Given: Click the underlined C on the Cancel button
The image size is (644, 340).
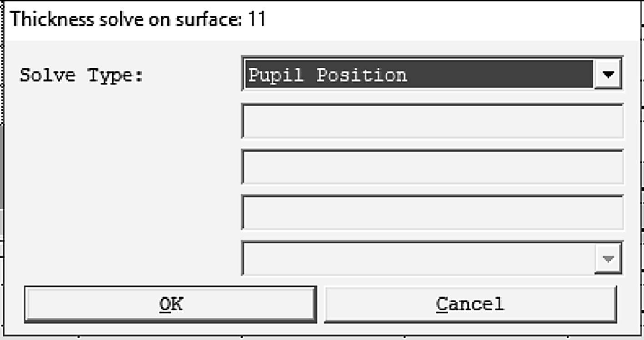Looking at the screenshot, I should pos(441,304).
